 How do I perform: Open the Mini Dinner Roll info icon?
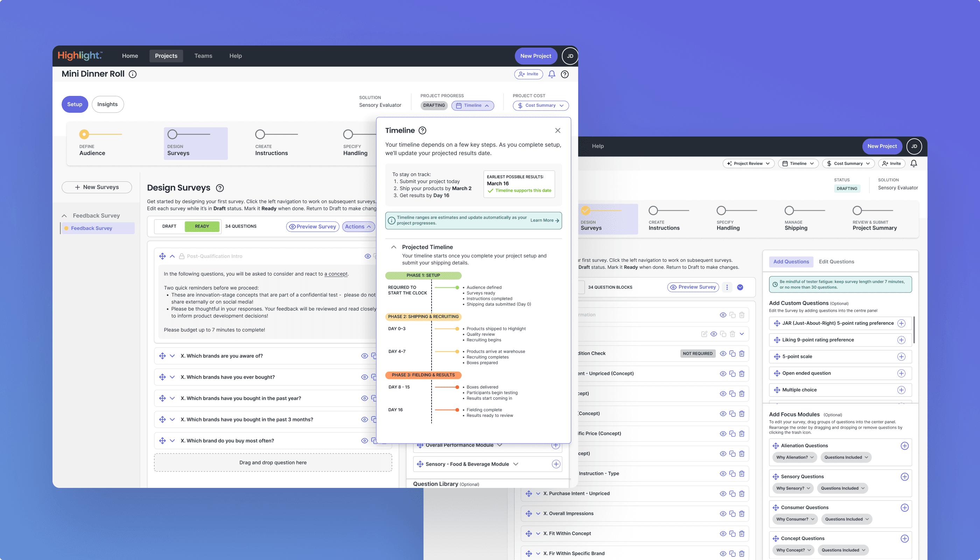(133, 74)
